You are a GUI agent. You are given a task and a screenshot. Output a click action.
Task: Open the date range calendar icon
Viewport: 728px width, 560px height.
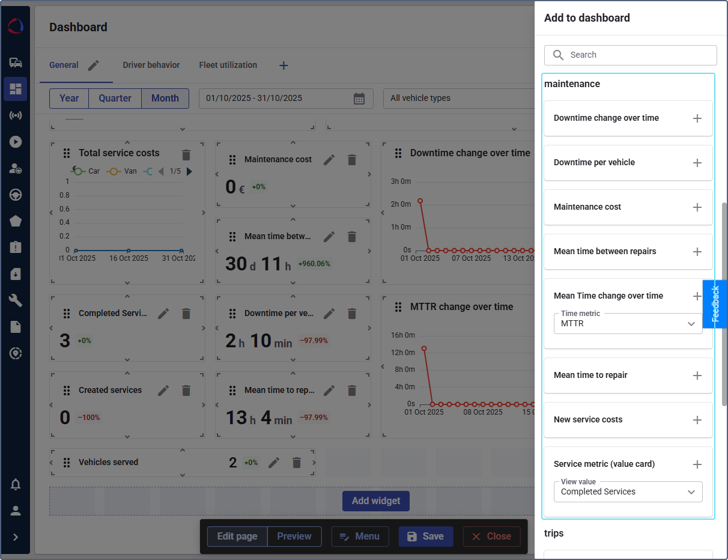click(359, 99)
